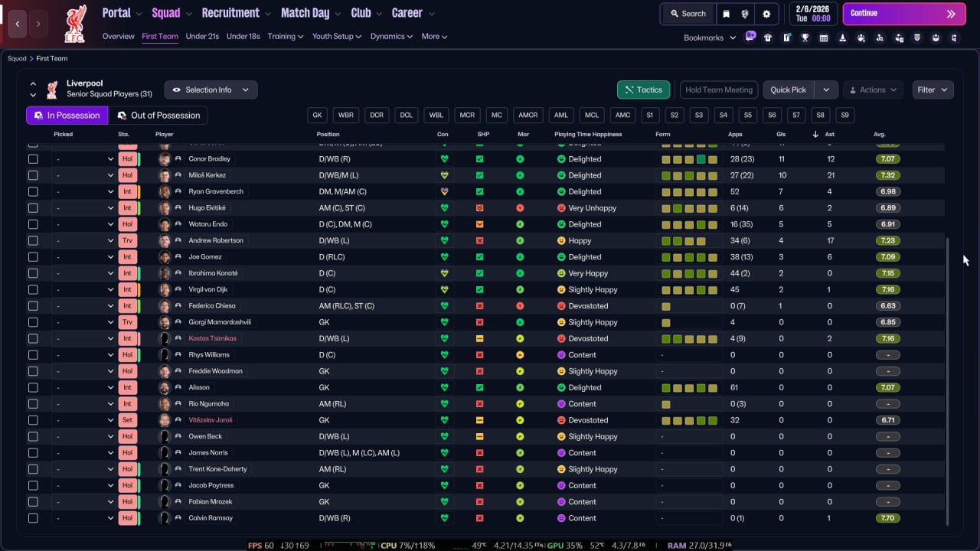The height and width of the screenshot is (551, 980).
Task: Go back with the left arrow button
Action: tap(18, 24)
